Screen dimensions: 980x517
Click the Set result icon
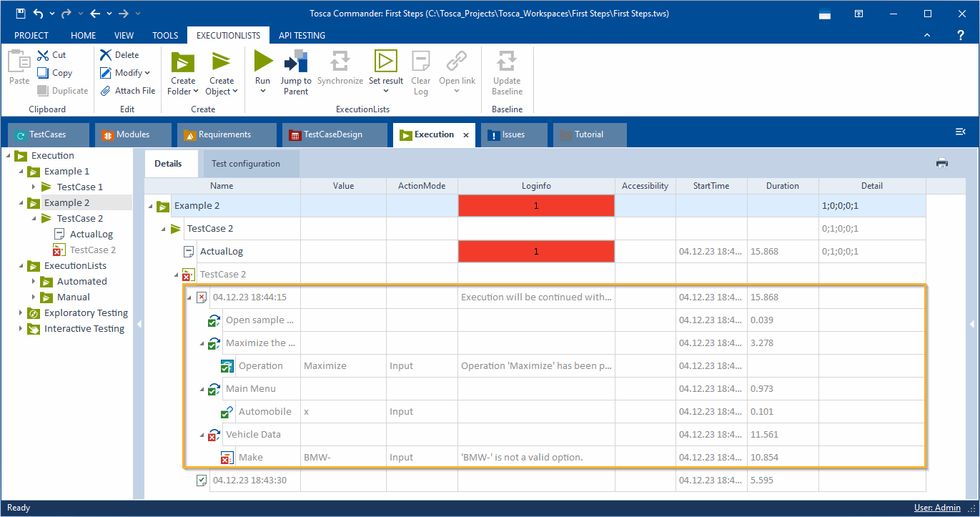(x=386, y=62)
